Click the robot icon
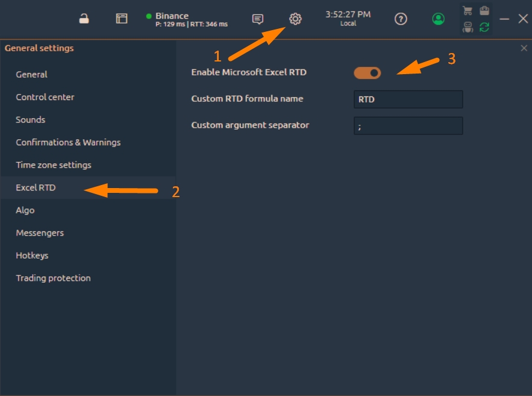 tap(468, 27)
